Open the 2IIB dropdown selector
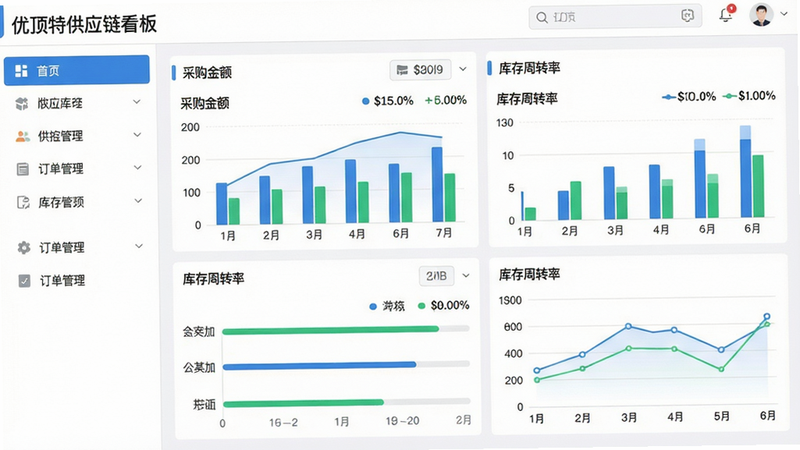800x450 pixels. [436, 276]
